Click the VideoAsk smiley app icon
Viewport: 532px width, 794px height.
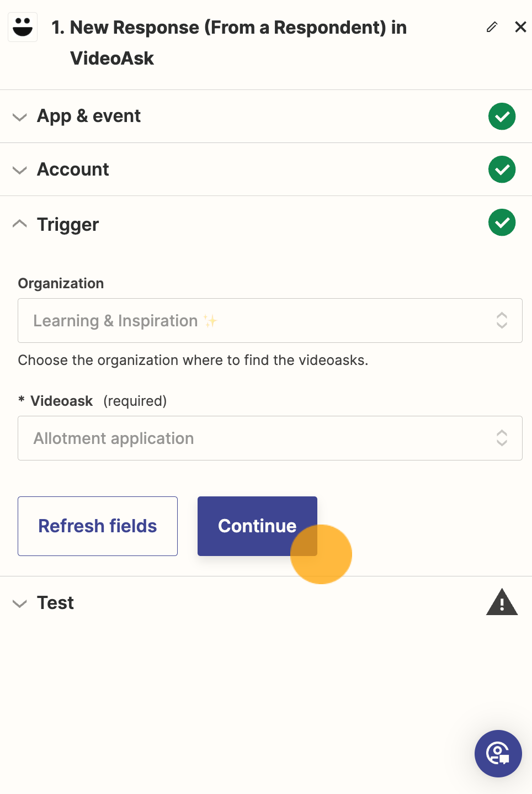[x=23, y=27]
